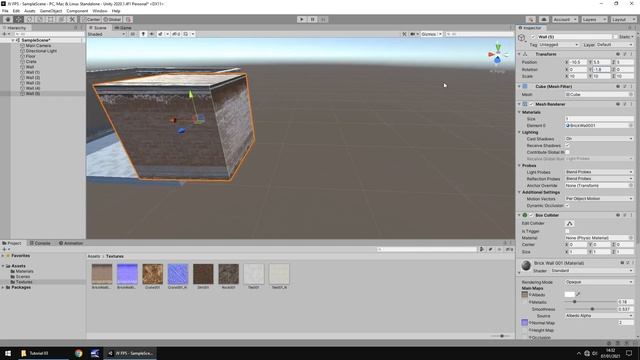Adjust the Metallic slider

pos(590,302)
